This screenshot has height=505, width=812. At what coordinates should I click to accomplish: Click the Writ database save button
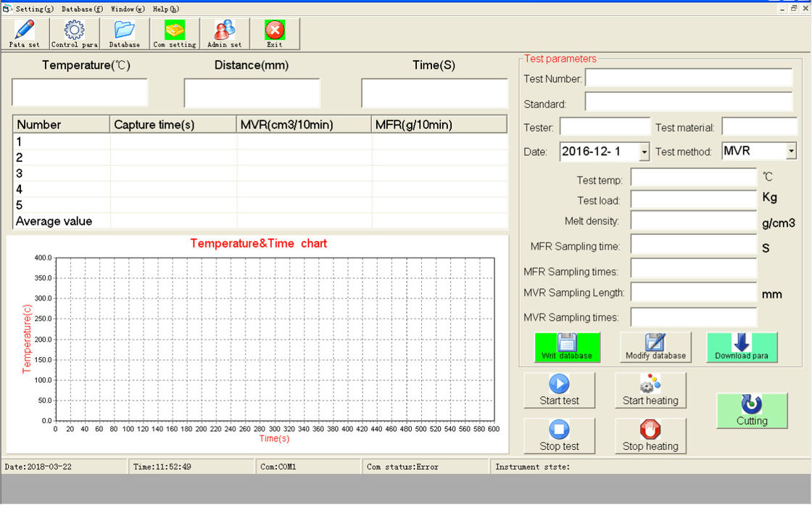pyautogui.click(x=567, y=347)
